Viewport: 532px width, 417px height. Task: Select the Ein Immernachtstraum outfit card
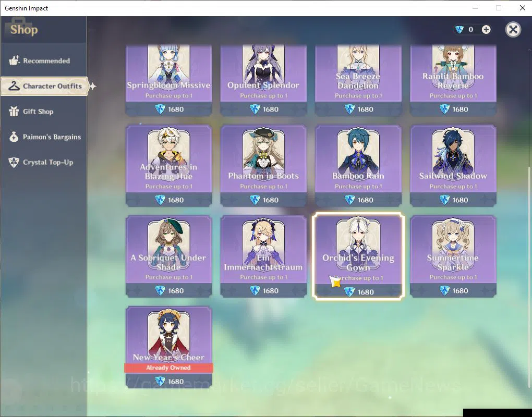click(263, 256)
